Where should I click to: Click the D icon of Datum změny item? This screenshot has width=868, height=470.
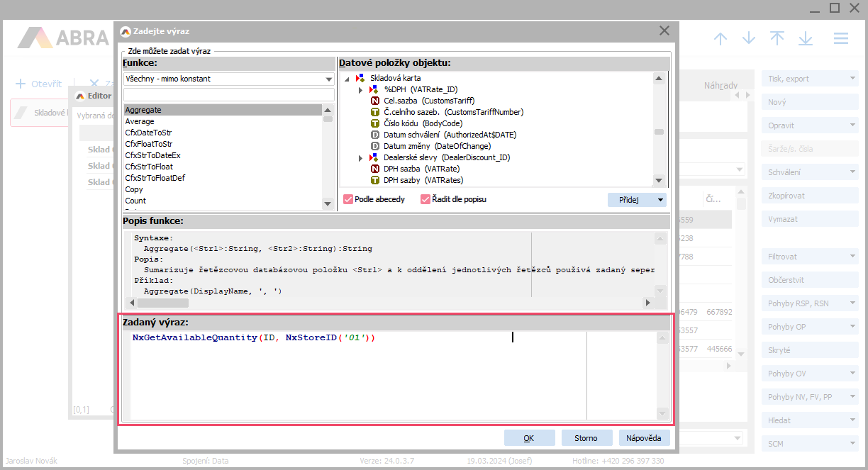(376, 146)
